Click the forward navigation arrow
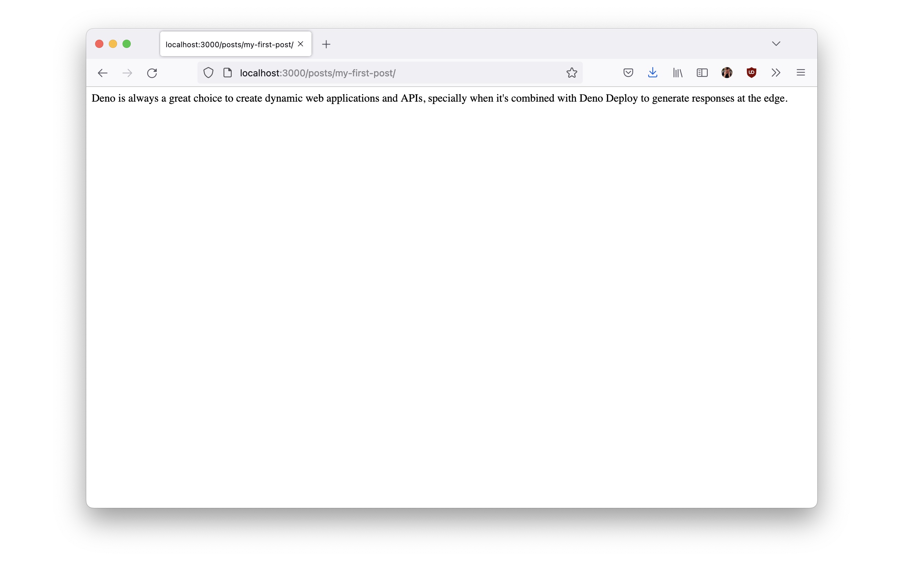Screen dimensions: 909x588 127,73
